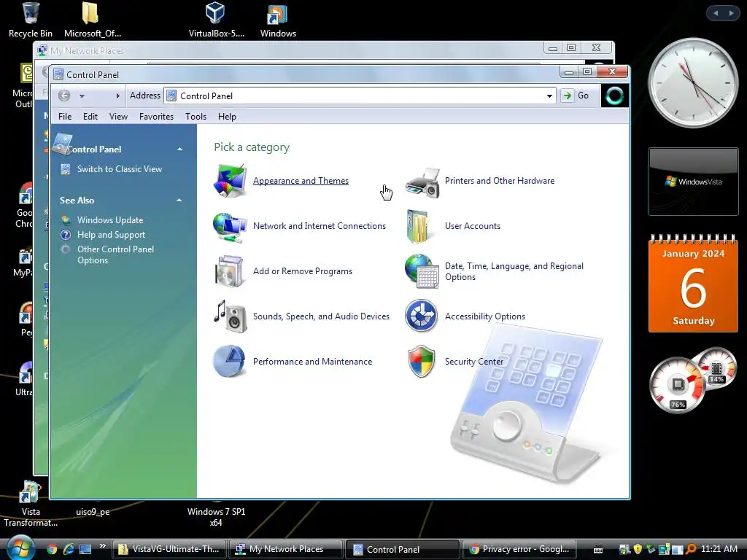
Task: Click the Security Center link
Action: [x=473, y=362]
